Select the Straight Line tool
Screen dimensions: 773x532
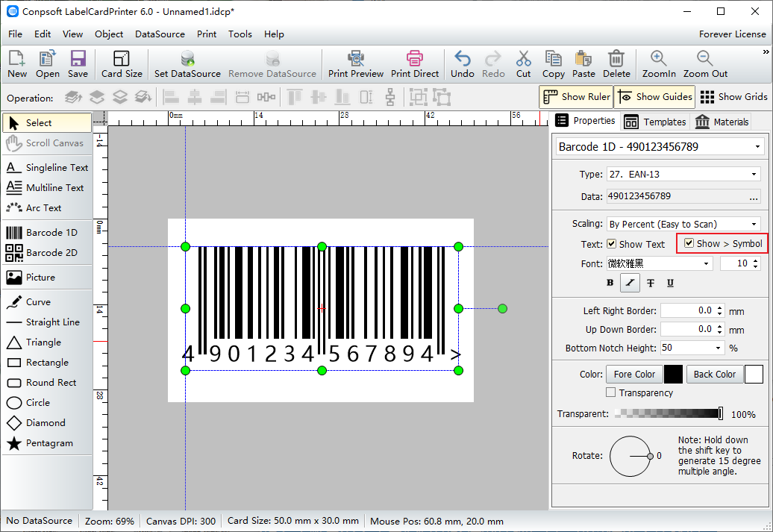pyautogui.click(x=47, y=322)
